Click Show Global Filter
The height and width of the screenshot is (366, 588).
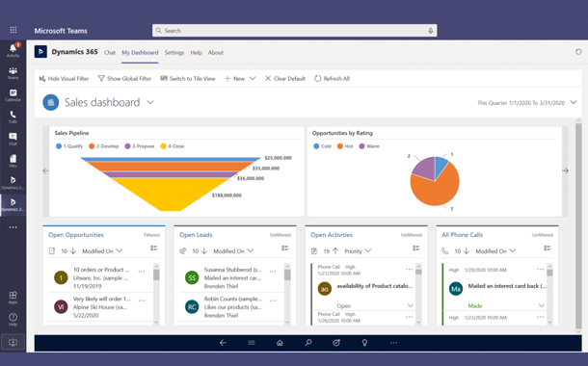(x=124, y=79)
